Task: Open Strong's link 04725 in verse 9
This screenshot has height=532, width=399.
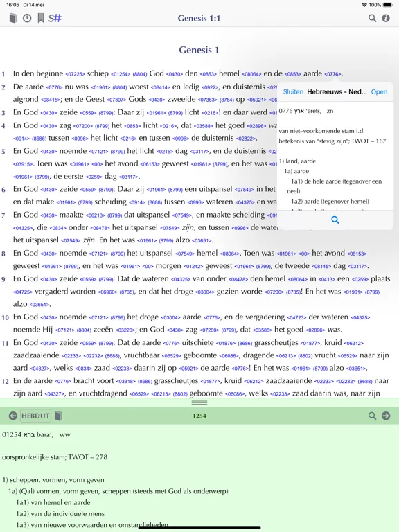Action: [x=23, y=292]
